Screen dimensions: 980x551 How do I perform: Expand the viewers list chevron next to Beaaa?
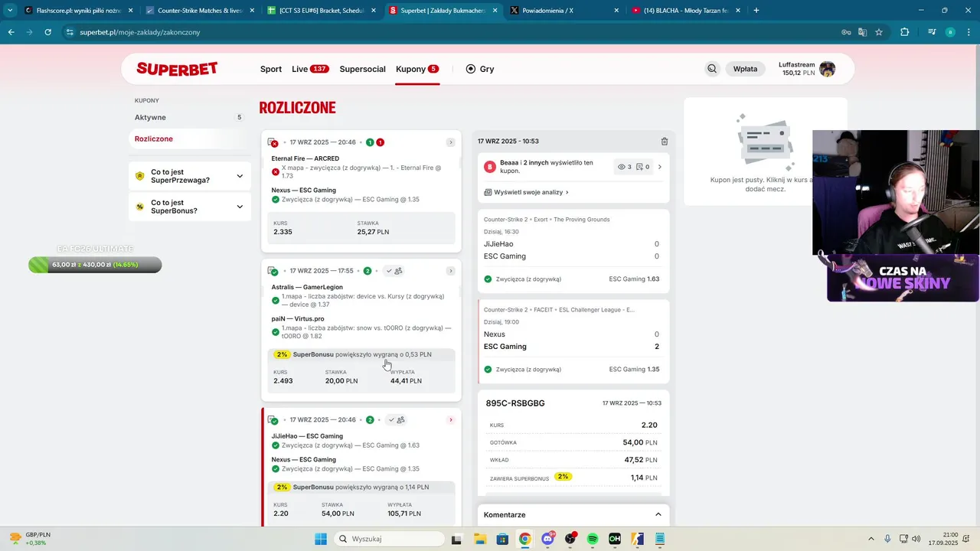pos(660,167)
